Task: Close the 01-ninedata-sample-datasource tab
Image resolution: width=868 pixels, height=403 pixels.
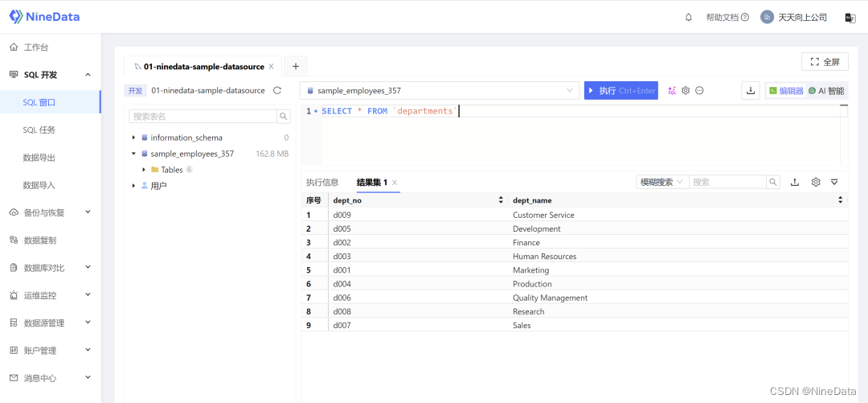Action: (271, 67)
